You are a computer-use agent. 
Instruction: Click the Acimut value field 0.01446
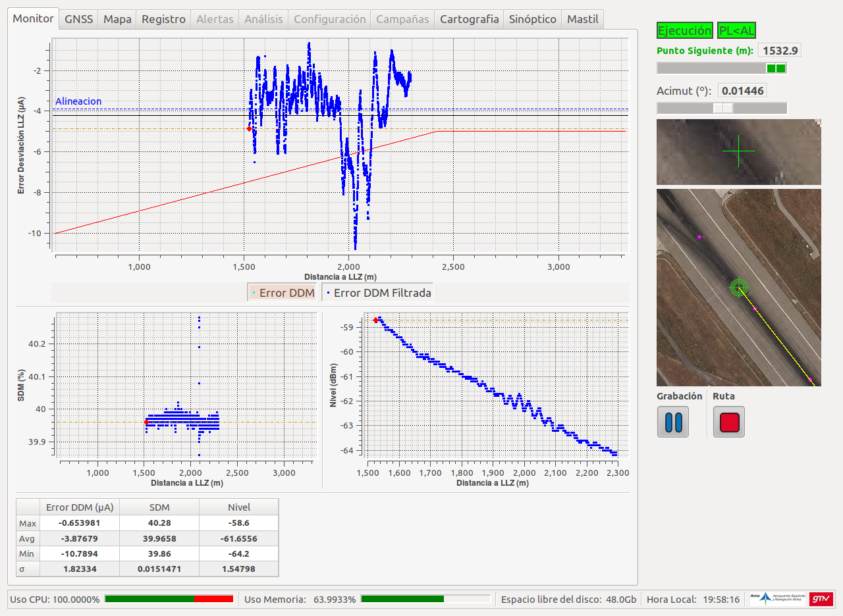click(742, 91)
